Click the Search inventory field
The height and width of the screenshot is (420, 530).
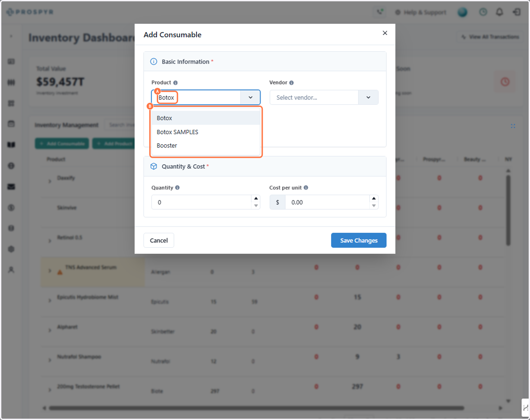click(x=120, y=125)
